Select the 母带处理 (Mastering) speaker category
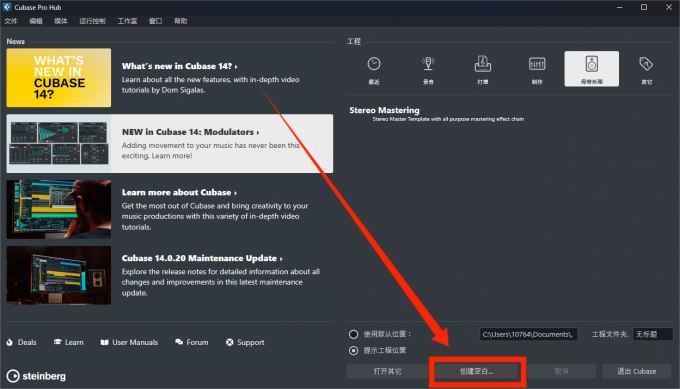The width and height of the screenshot is (680, 389). click(592, 69)
